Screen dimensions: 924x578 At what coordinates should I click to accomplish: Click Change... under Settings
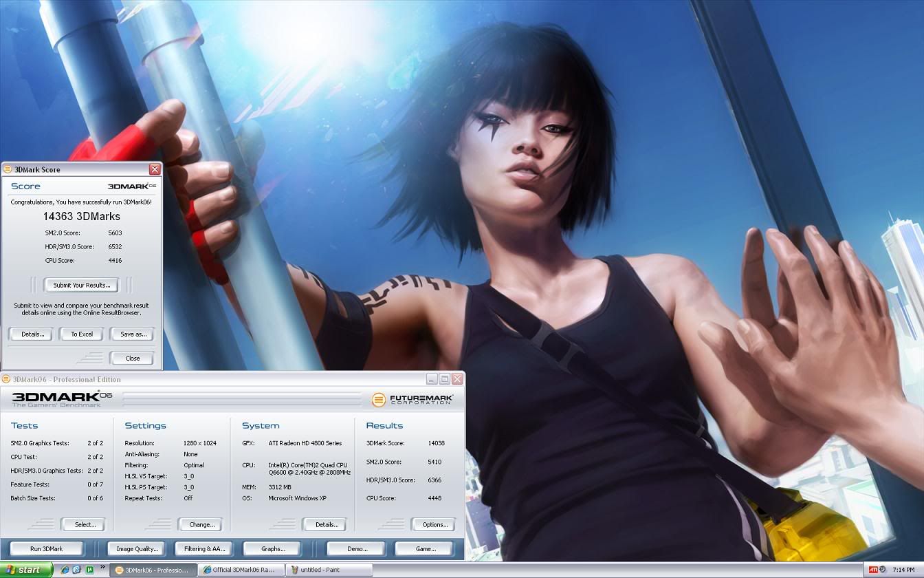(x=201, y=524)
